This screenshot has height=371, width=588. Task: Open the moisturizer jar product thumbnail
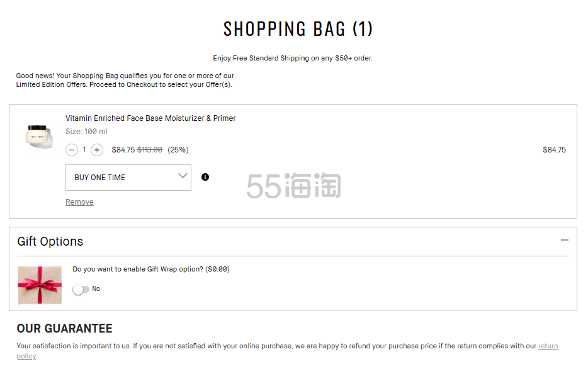[40, 136]
